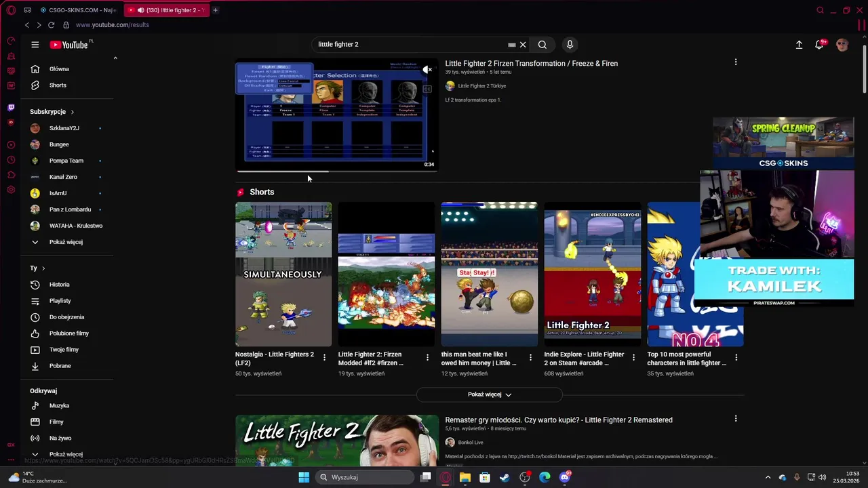Open Twitch panel in the Opera sidebar
Viewport: 868px width, 488px height.
pos(11,108)
